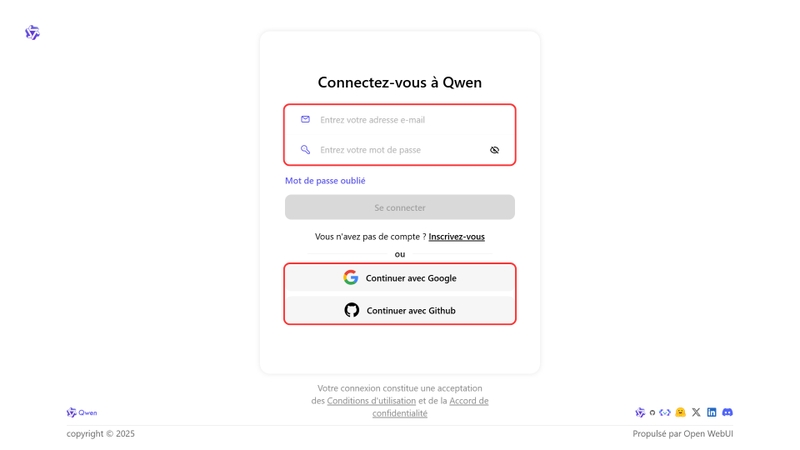Focus the e-mail address input field

(x=400, y=120)
